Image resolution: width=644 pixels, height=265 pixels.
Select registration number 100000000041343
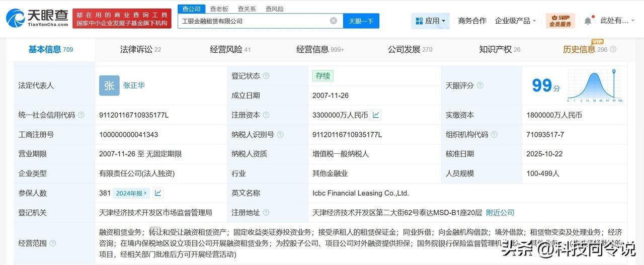(x=129, y=135)
